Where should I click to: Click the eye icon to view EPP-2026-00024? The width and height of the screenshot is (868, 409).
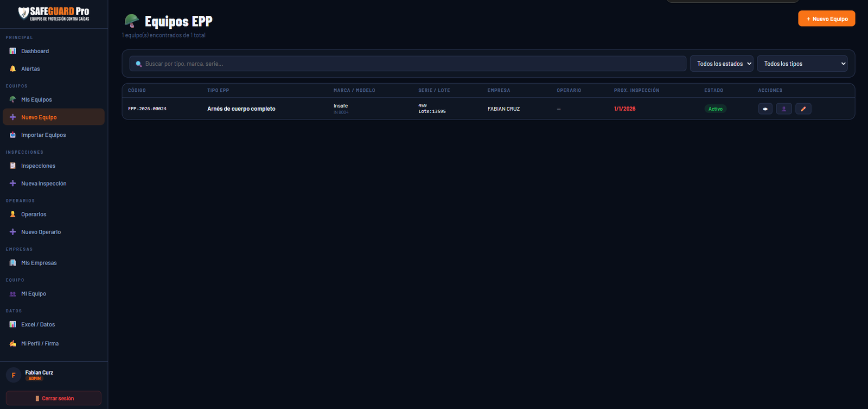click(765, 109)
